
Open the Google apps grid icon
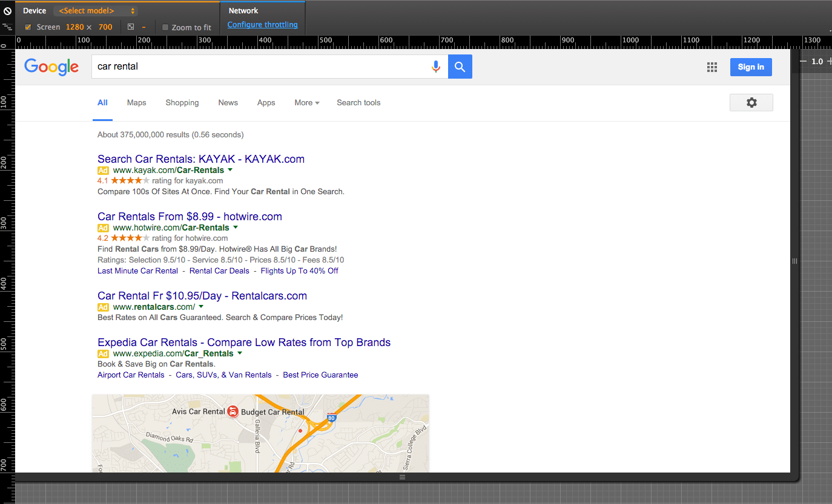pos(712,67)
